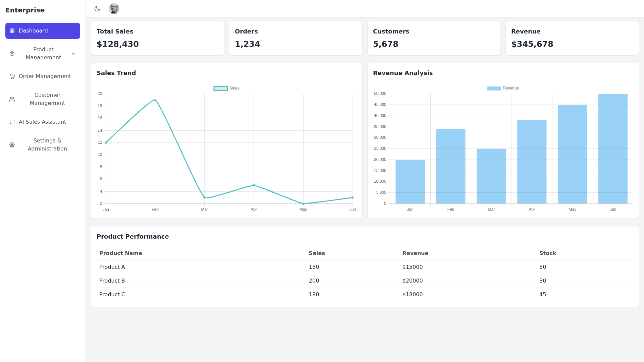Click the Dashboard grid icon
Viewport: 644px width, 362px height.
pos(12,31)
